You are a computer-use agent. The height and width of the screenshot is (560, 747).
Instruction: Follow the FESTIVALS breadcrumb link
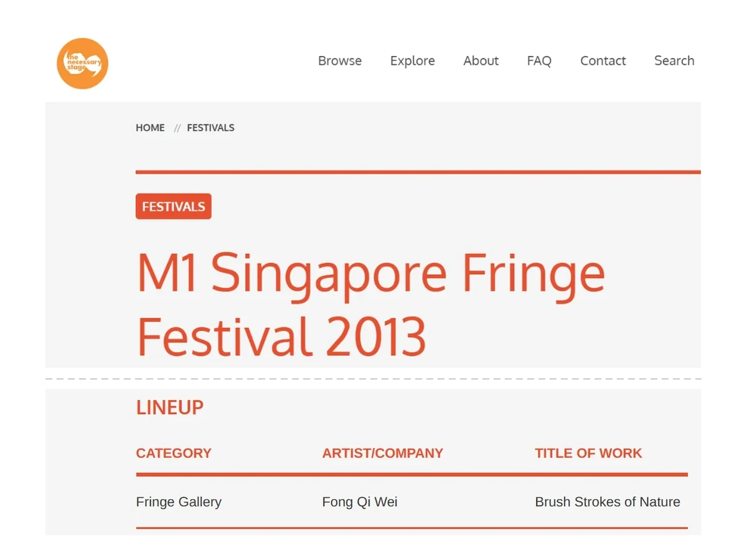(x=210, y=128)
